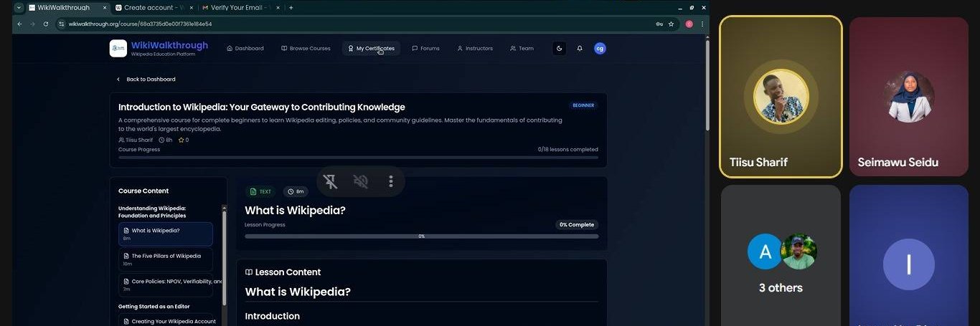Viewport: 980px width, 326px height.
Task: Click the star rating 0 in course header
Action: (x=184, y=140)
